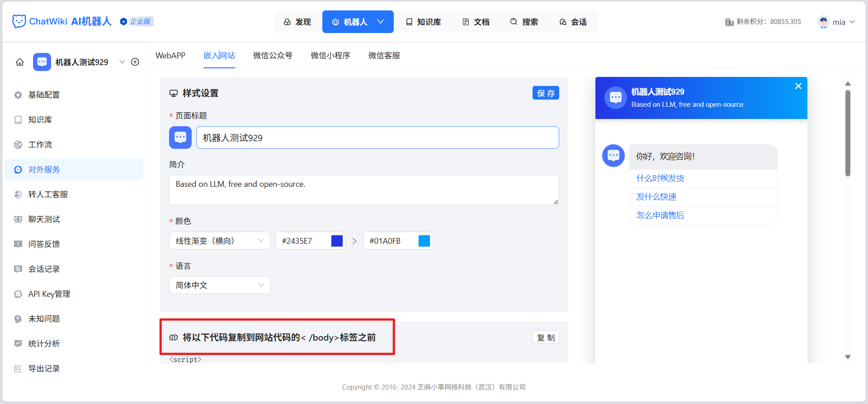
Task: Open 搜索 in the top navigation
Action: click(524, 22)
